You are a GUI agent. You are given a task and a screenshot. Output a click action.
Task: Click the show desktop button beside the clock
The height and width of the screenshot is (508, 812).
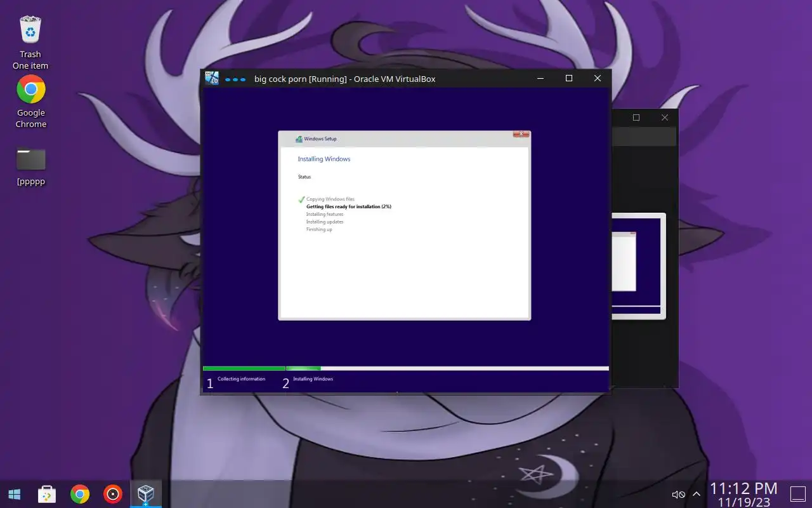coord(797,494)
